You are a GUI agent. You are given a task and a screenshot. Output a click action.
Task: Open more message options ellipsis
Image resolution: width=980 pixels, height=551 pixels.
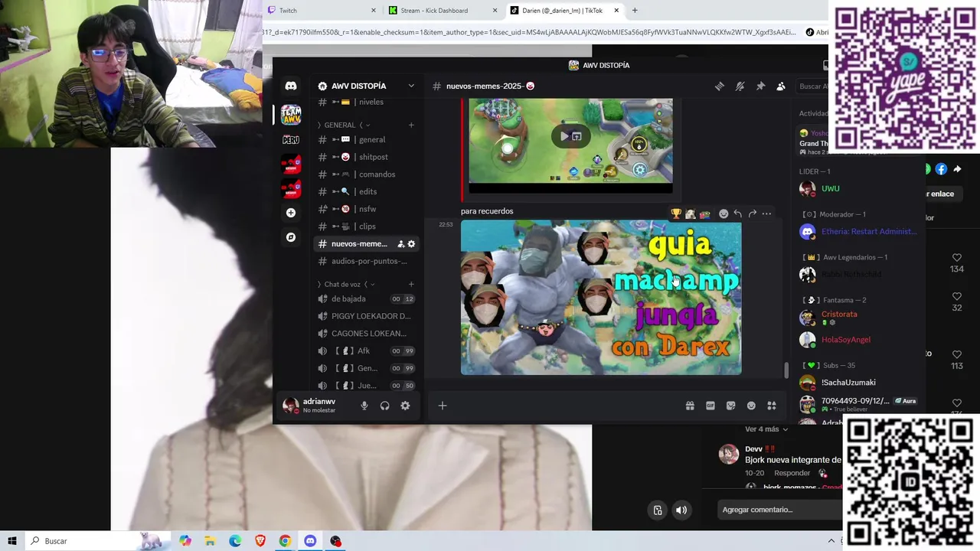[766, 214]
